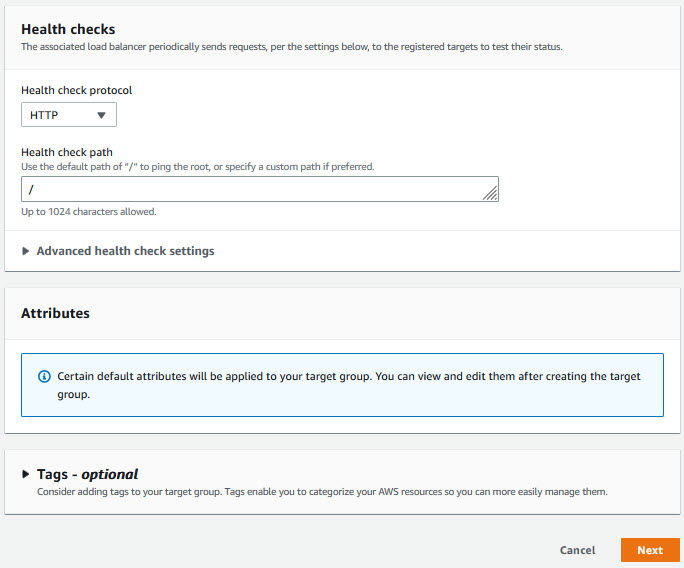This screenshot has width=684, height=568.
Task: Click inside the Health check path field
Action: tap(250, 190)
